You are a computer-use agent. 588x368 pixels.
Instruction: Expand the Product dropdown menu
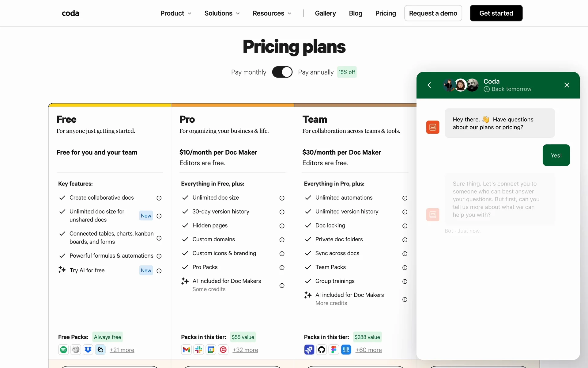pos(176,13)
